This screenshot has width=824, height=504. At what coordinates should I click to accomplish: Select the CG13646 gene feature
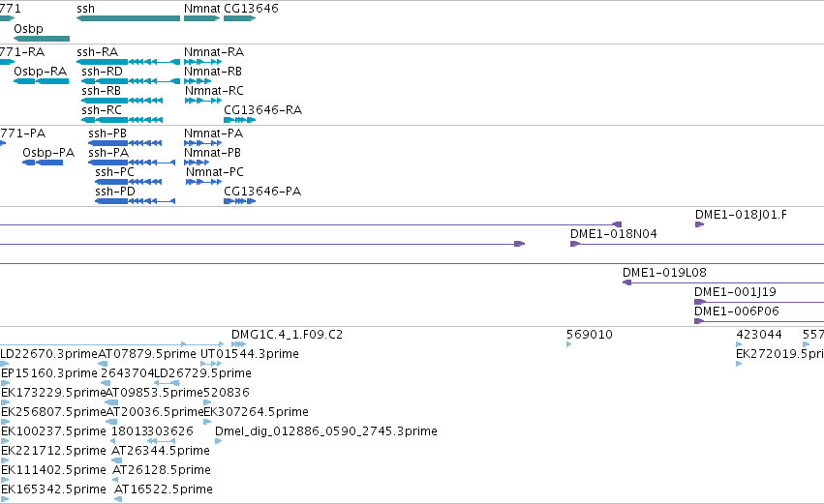point(239,18)
